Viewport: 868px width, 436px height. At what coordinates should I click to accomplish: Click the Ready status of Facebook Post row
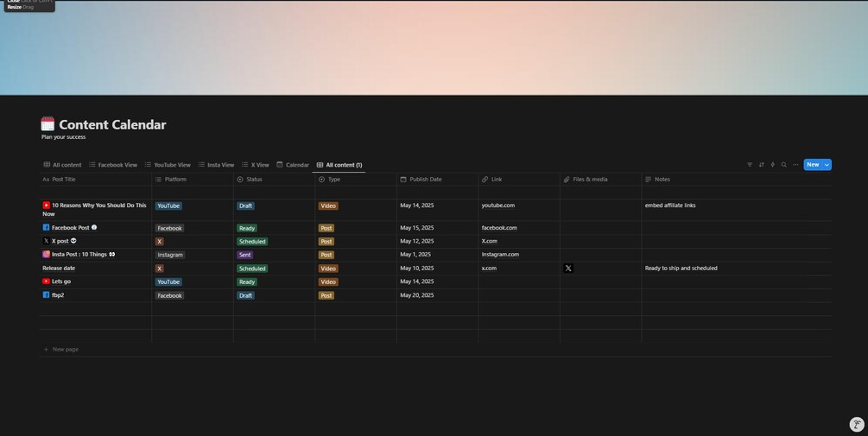pyautogui.click(x=247, y=228)
